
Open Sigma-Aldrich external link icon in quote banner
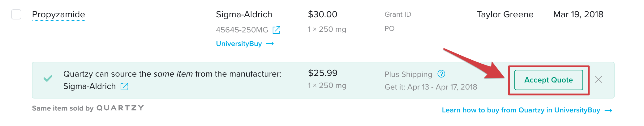coord(124,86)
